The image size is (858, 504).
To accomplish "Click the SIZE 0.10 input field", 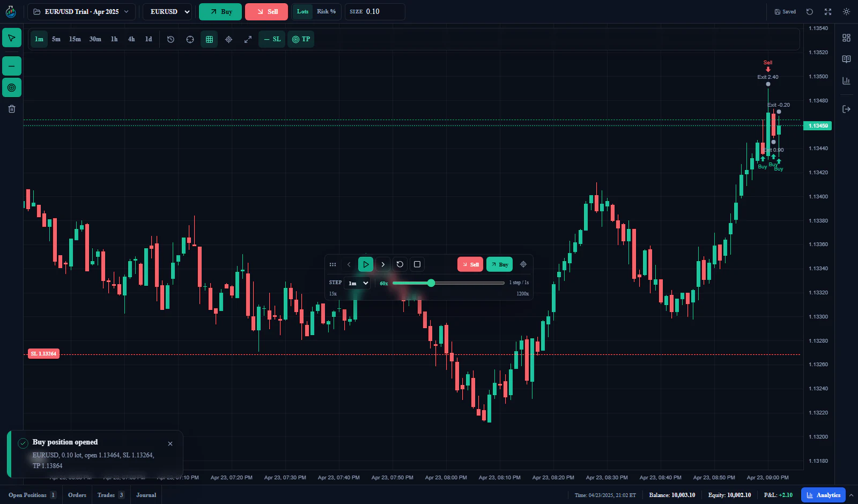I will click(375, 12).
